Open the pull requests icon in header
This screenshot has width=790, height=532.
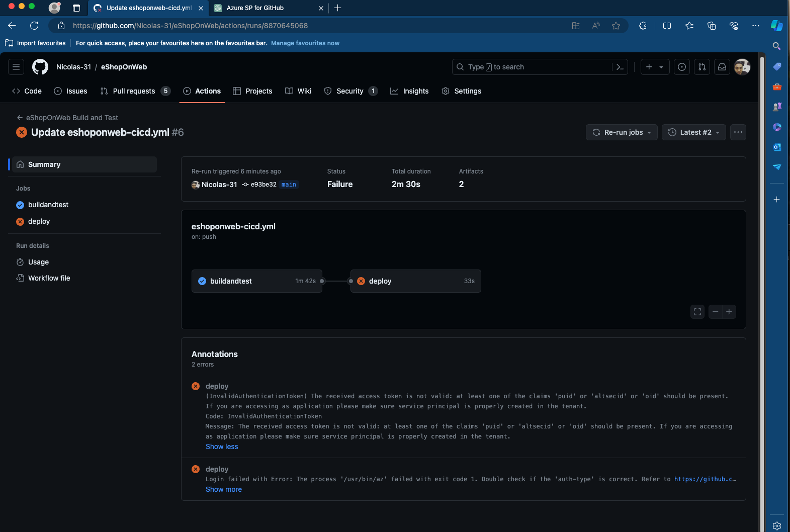702,67
